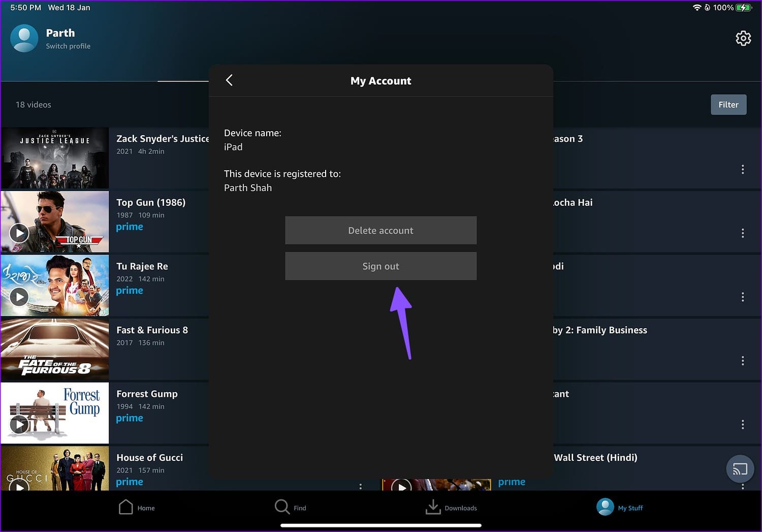Open more options for the 'ason 3' row

click(x=743, y=169)
